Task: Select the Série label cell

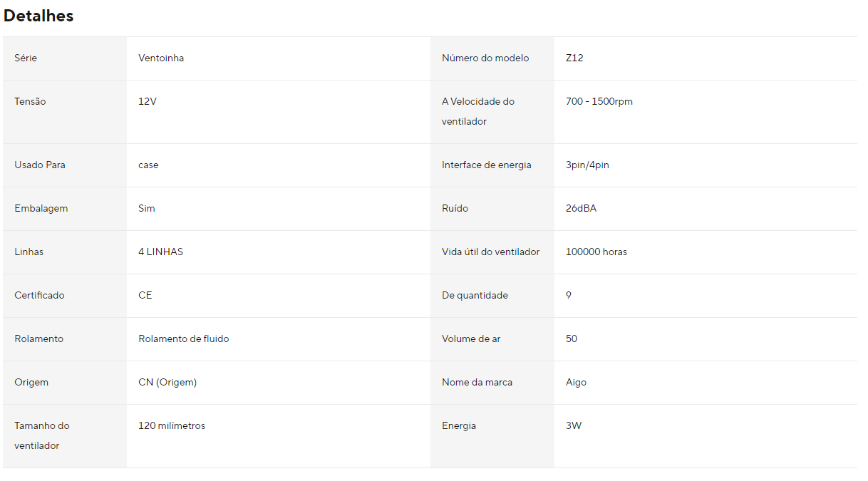Action: 65,58
